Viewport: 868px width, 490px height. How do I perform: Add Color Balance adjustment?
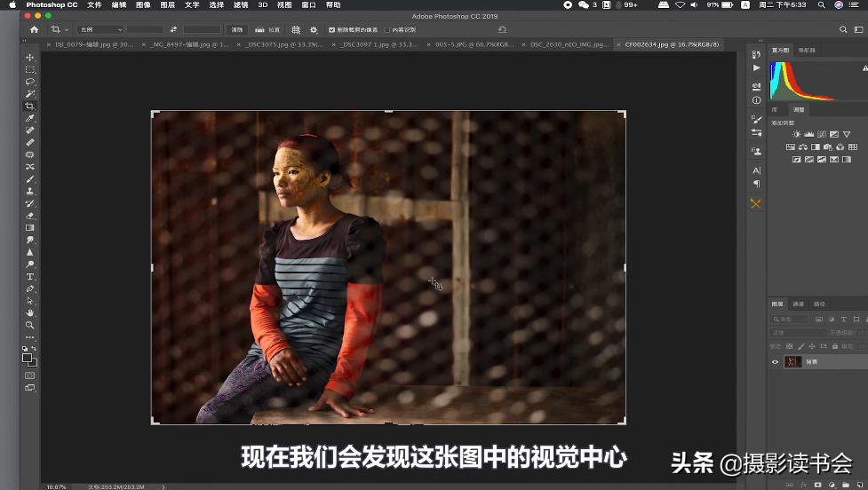[x=802, y=147]
